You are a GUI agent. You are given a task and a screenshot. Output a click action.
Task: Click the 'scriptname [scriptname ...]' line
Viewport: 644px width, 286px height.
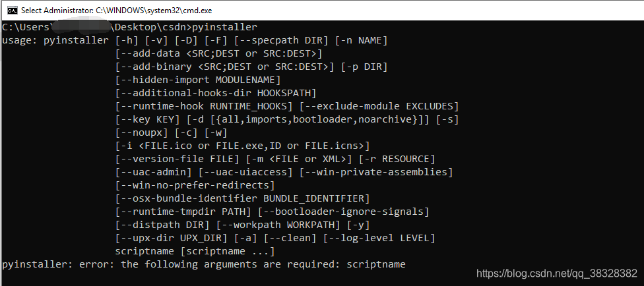[195, 251]
